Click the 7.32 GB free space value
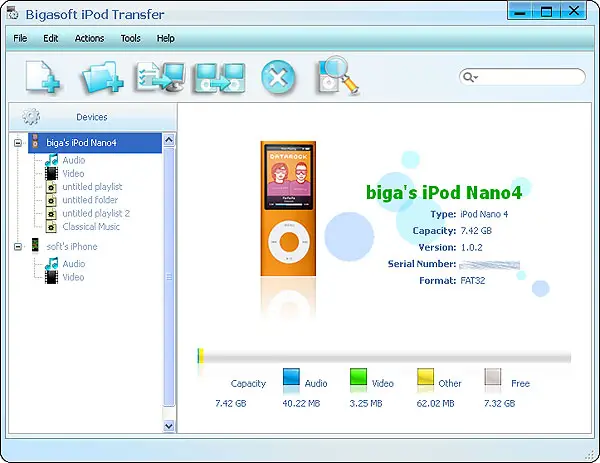Screen dimensions: 600x463 499,403
